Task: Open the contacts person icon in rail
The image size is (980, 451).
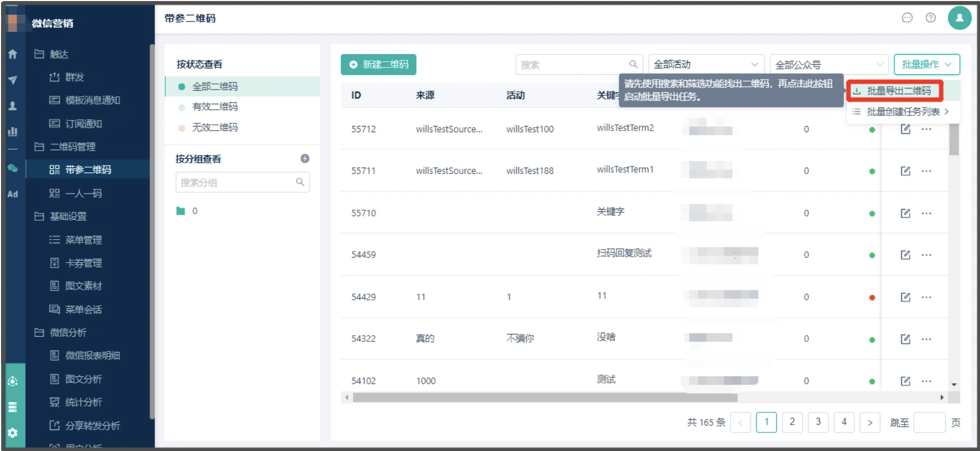Action: [13, 106]
